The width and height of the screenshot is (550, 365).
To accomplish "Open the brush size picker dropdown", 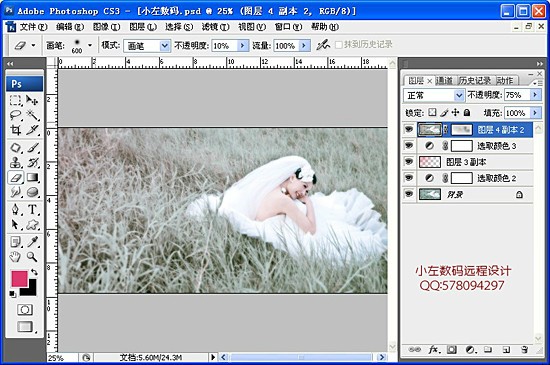I will pos(90,45).
